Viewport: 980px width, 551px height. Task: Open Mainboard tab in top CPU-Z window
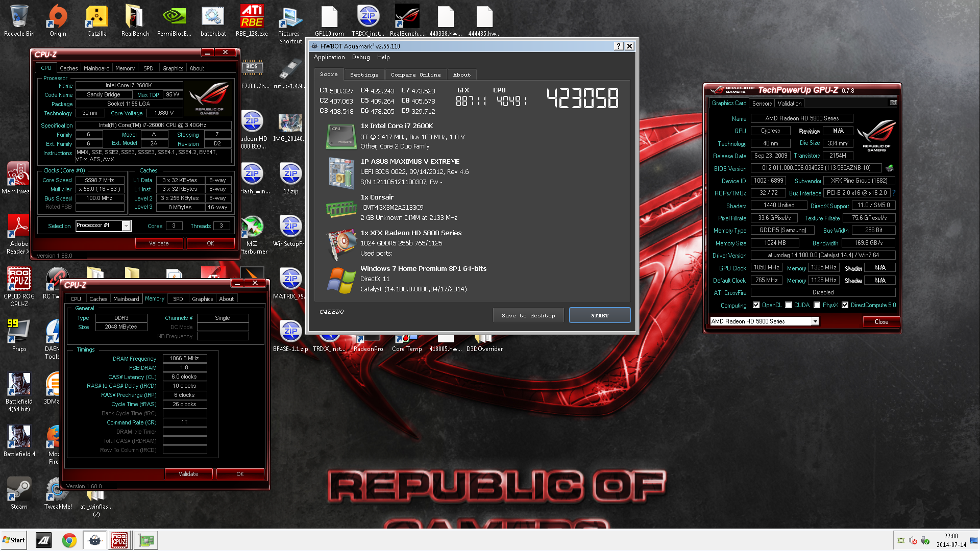(96, 68)
